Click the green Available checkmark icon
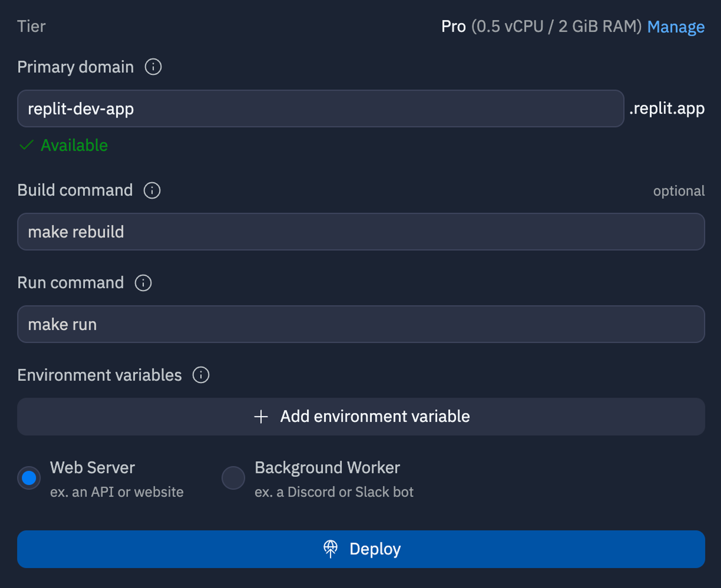This screenshot has width=721, height=588. pyautogui.click(x=26, y=145)
